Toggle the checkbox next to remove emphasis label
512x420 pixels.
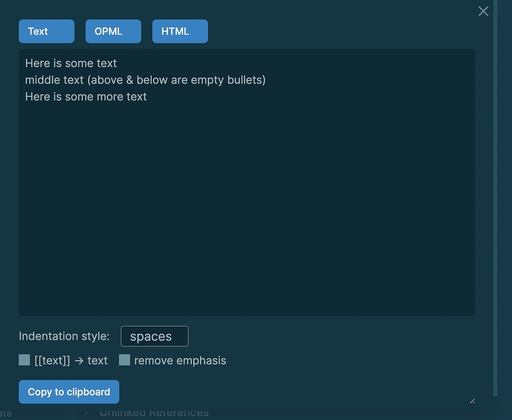click(x=124, y=359)
